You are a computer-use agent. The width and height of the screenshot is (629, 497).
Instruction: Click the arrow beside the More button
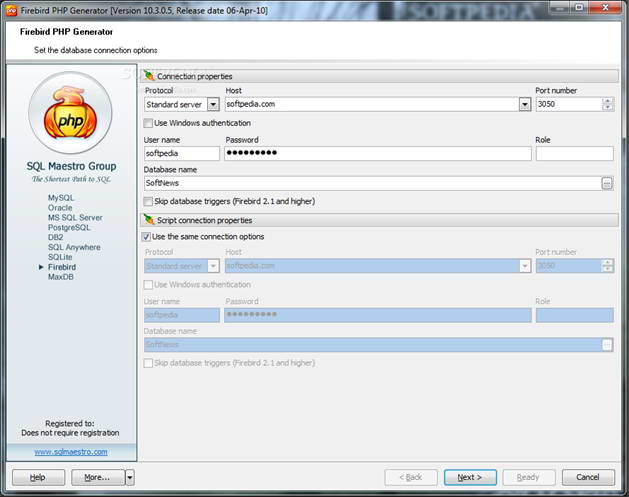(x=129, y=477)
